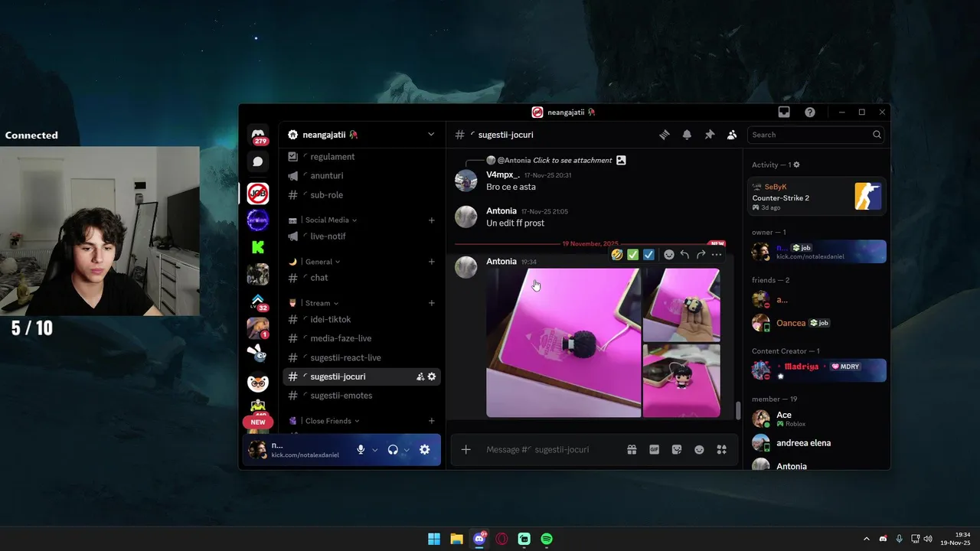Open the white rabbit server icon
The image size is (980, 551).
click(x=258, y=354)
